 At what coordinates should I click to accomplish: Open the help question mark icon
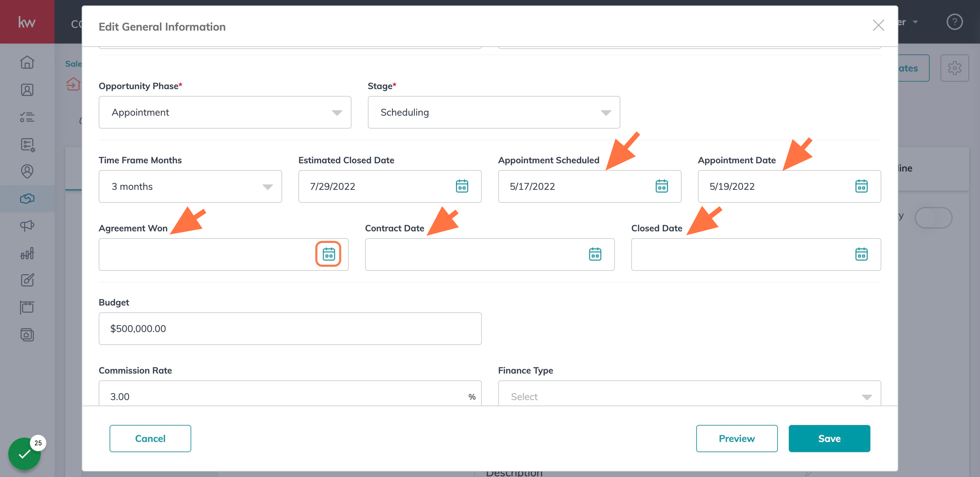954,22
